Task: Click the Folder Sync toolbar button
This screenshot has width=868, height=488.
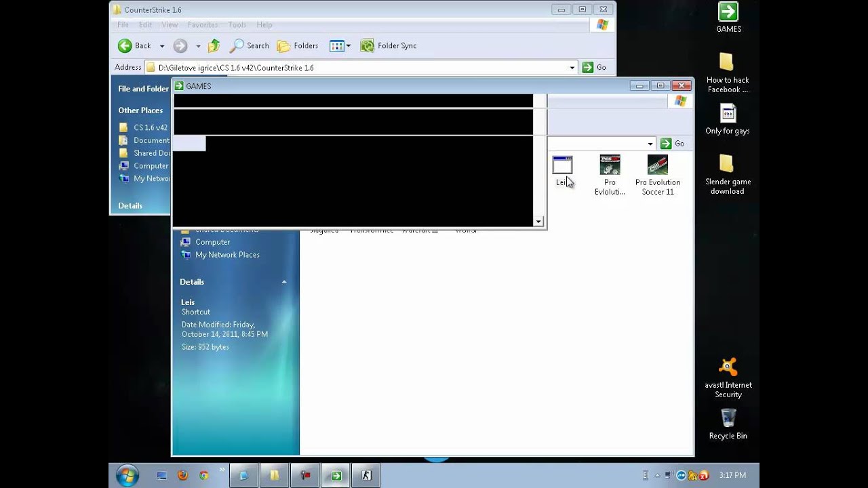Action: [x=389, y=45]
